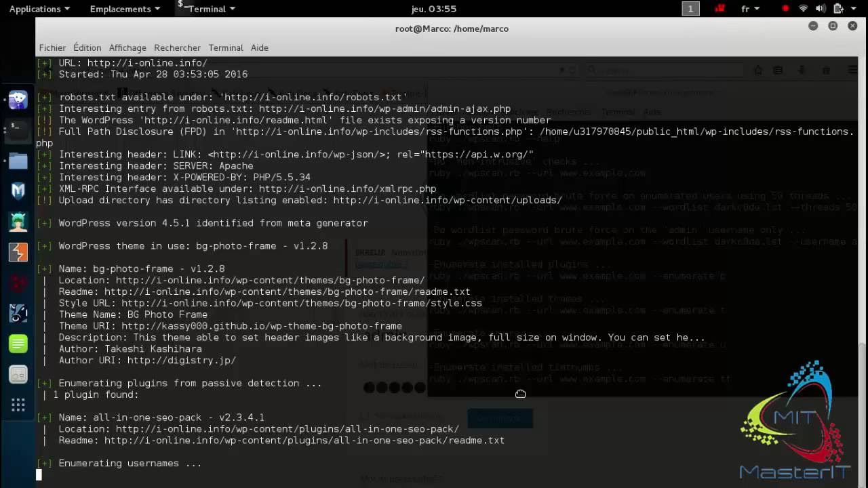Minimize the terminal window
This screenshot has height=488, width=868.
(813, 26)
